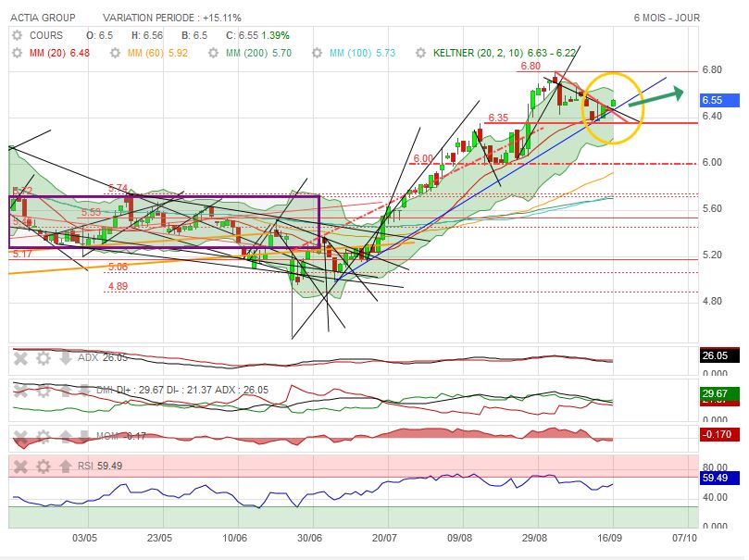
Task: Click the MOM -0.17 panel label
Action: [121, 436]
